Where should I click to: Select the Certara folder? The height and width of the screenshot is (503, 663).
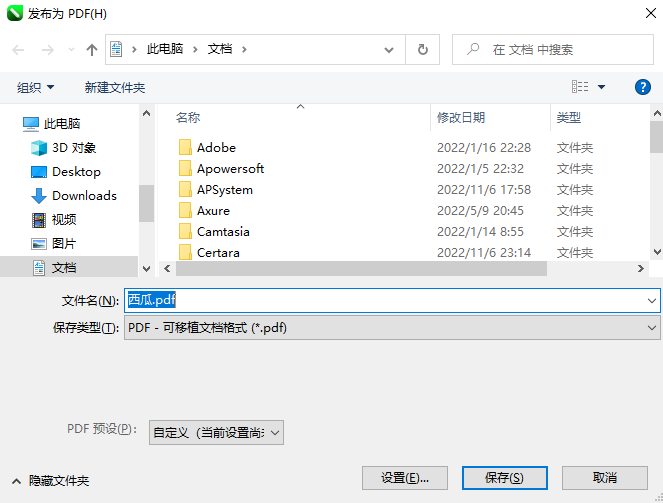pos(218,253)
